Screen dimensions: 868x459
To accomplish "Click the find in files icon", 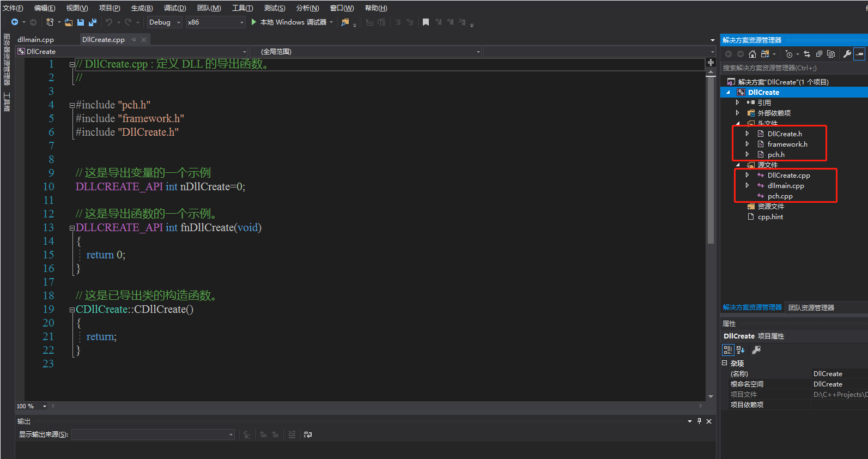I will (x=345, y=22).
